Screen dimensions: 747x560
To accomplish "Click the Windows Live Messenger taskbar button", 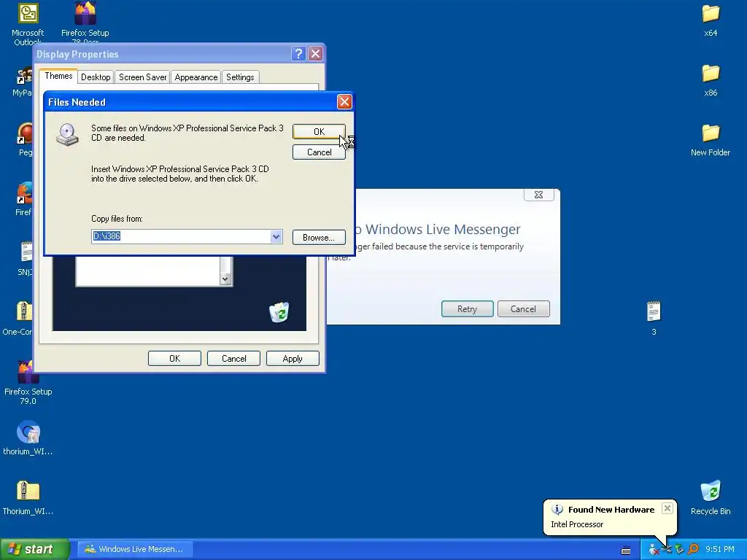I will [x=135, y=550].
